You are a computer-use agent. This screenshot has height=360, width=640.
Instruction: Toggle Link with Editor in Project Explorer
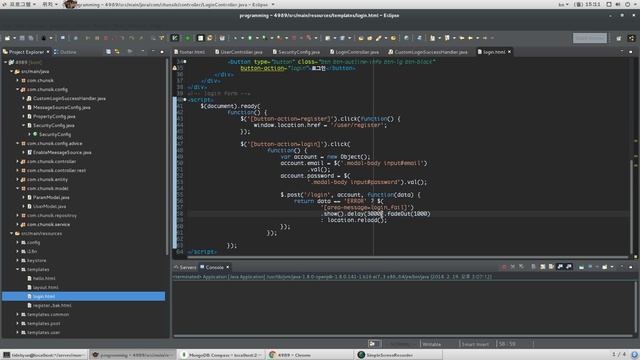coord(117,52)
